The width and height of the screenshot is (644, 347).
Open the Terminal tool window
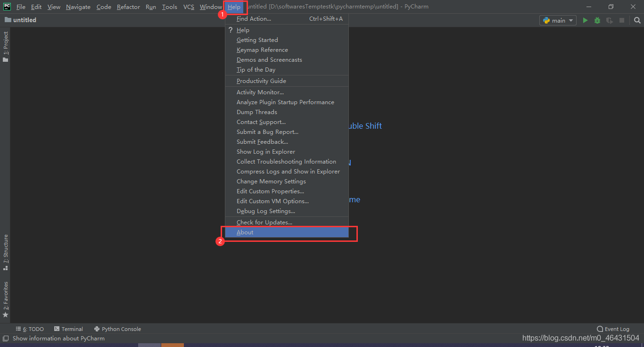point(68,329)
